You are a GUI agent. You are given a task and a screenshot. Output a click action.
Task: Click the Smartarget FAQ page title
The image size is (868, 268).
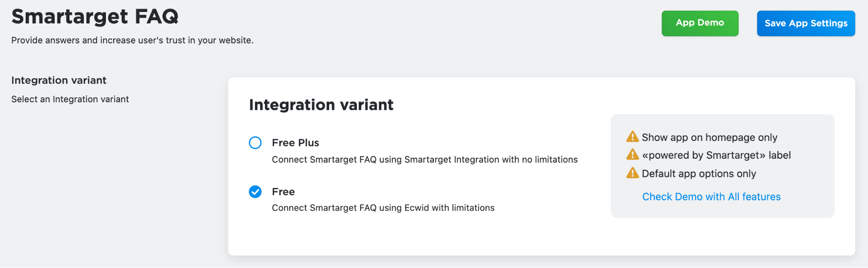click(95, 17)
